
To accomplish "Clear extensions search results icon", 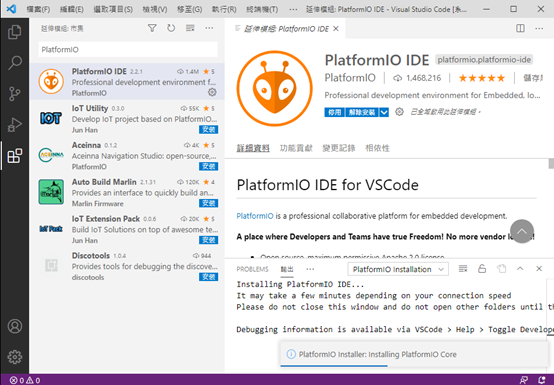I will pos(190,28).
